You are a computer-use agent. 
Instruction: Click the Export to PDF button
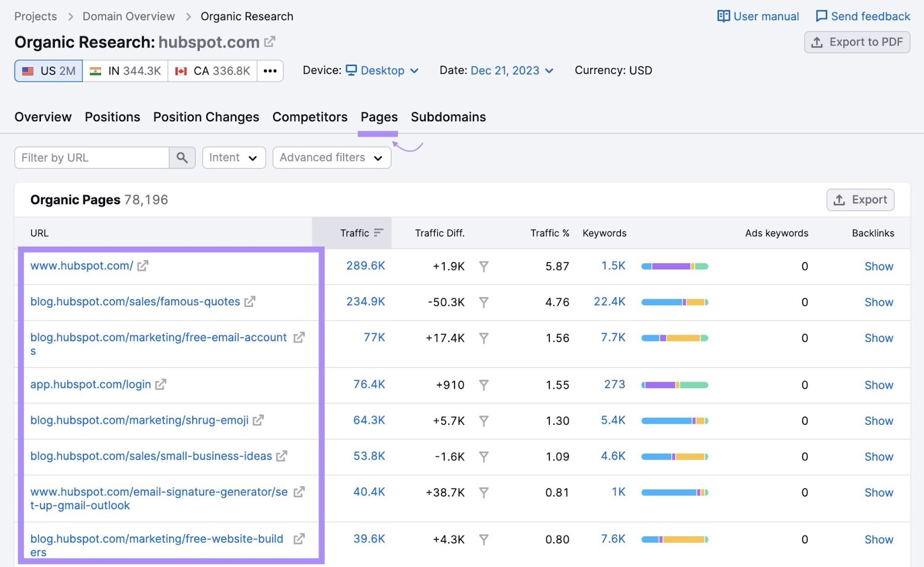(857, 42)
